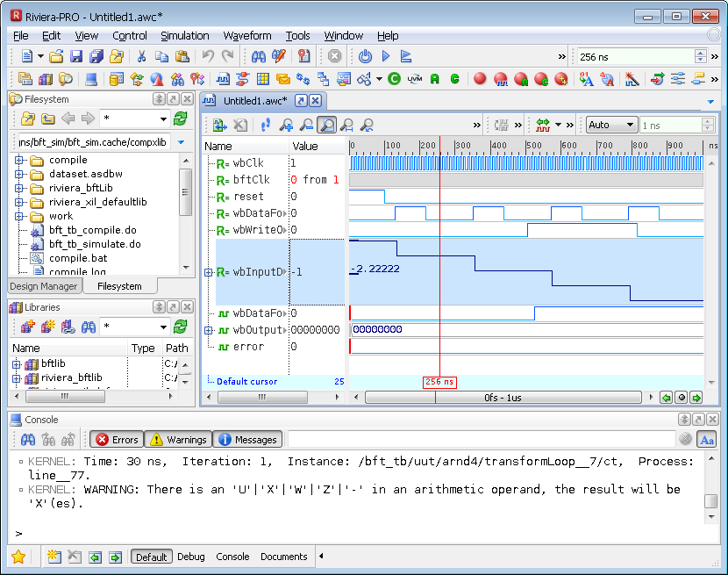This screenshot has width=728, height=575.
Task: Toggle the highlighted zoom mode magnifier button
Action: [x=327, y=125]
